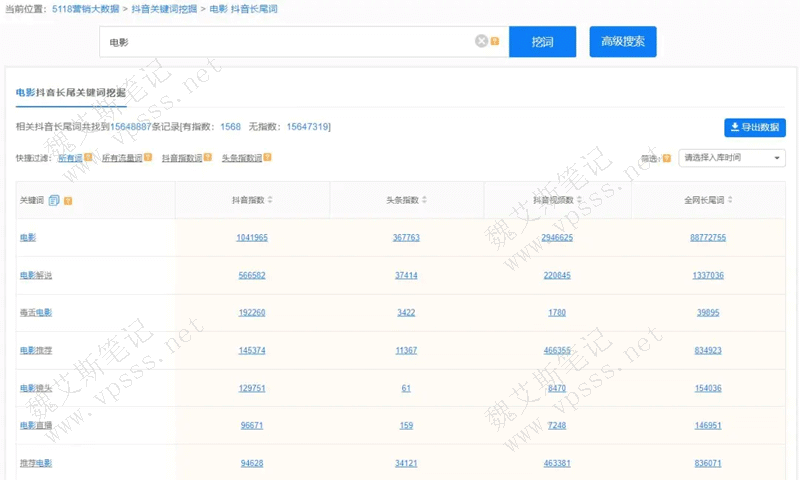Sort table by 抖音视频数 column
This screenshot has width=800, height=480.
point(579,199)
